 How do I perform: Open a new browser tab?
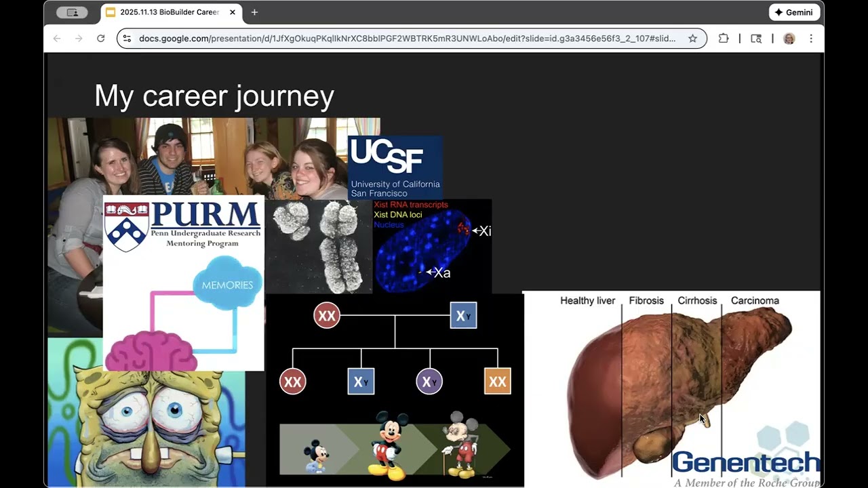click(254, 12)
